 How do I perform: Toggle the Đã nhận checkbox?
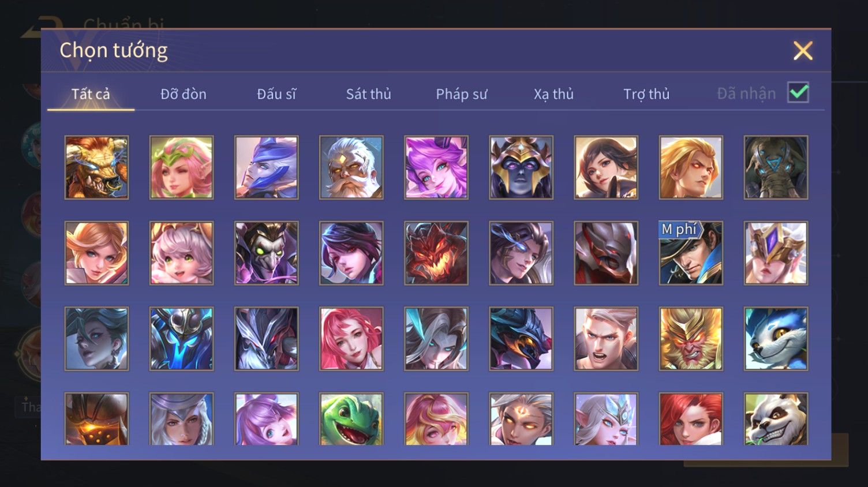(x=798, y=92)
